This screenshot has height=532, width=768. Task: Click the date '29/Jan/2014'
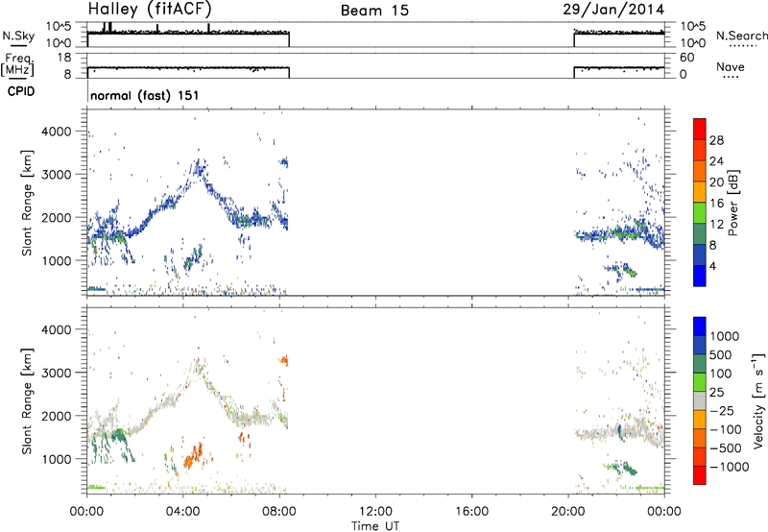[613, 10]
